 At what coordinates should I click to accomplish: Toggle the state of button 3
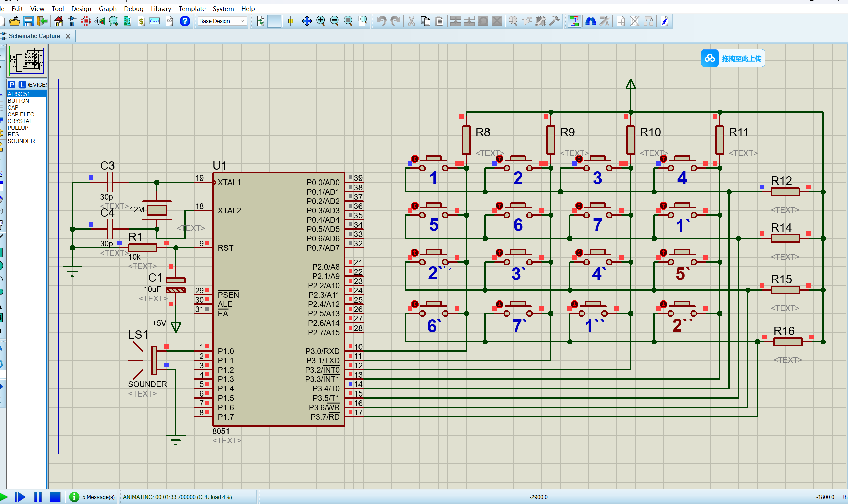pos(579,159)
